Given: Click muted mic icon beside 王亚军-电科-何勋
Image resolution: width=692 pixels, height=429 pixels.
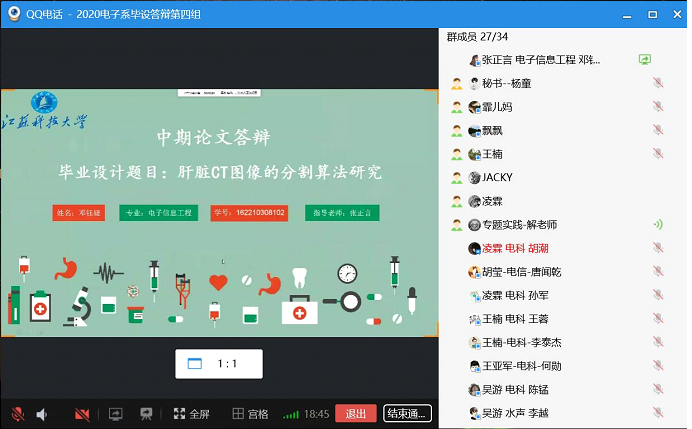Looking at the screenshot, I should (657, 366).
